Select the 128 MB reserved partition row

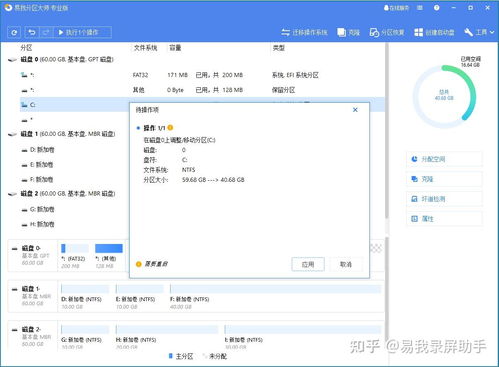tap(202, 90)
